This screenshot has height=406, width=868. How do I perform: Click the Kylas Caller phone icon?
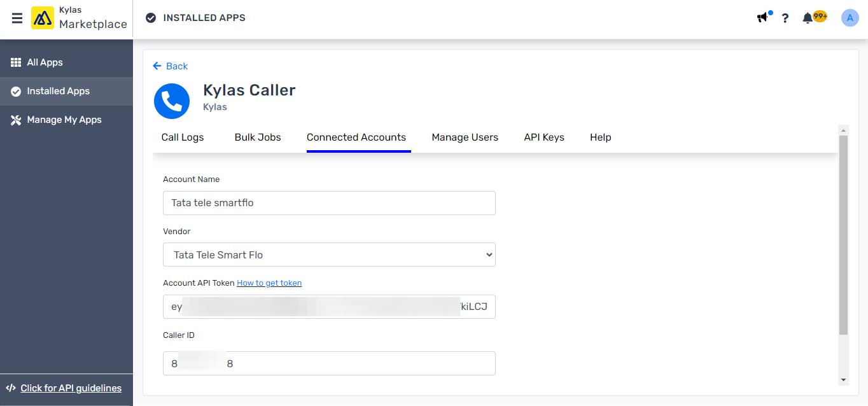pos(172,101)
